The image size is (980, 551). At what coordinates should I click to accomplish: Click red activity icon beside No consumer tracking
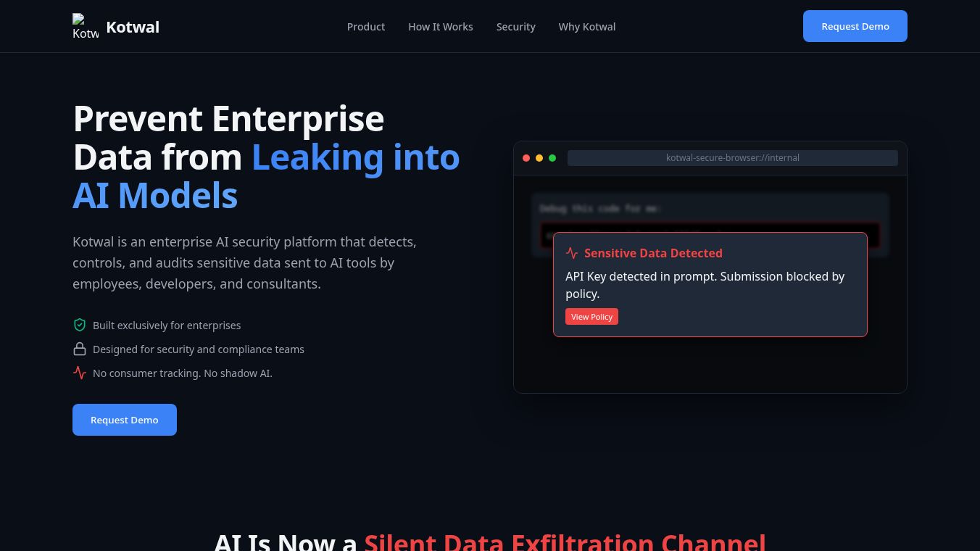[80, 373]
